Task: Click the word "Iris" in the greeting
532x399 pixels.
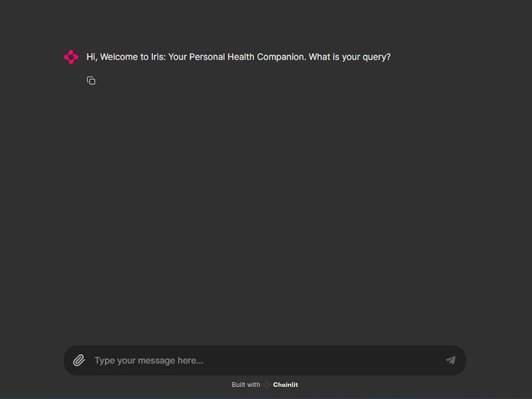Action: point(158,57)
